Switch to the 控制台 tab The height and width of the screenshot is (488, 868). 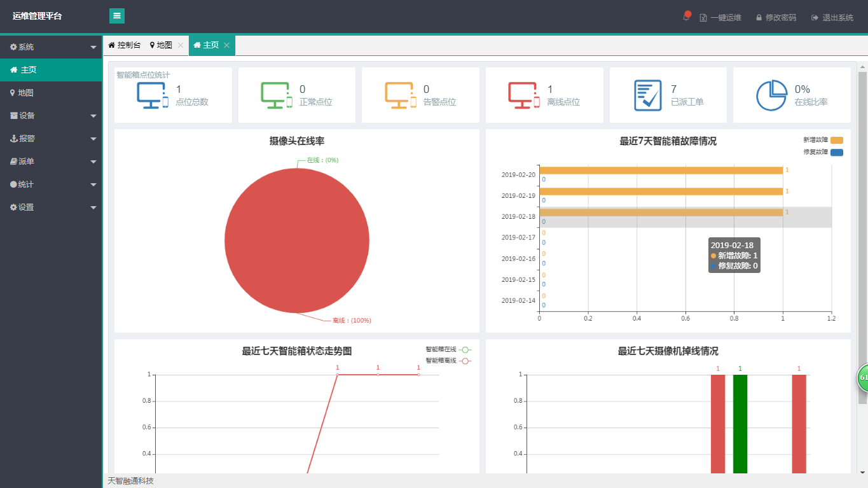click(124, 45)
